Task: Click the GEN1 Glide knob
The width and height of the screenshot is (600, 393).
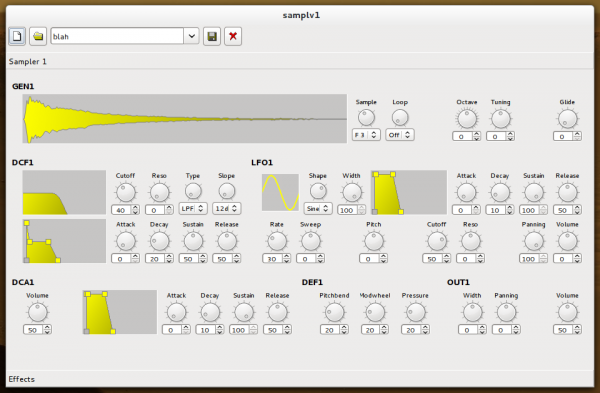Action: tap(567, 119)
